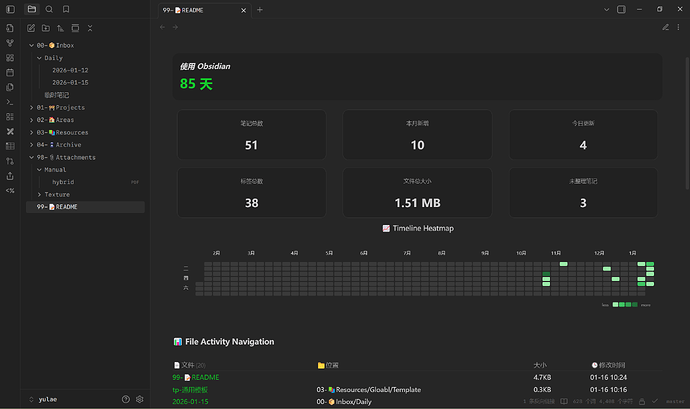Open the search panel in sidebar
690x409 pixels.
pyautogui.click(x=49, y=9)
